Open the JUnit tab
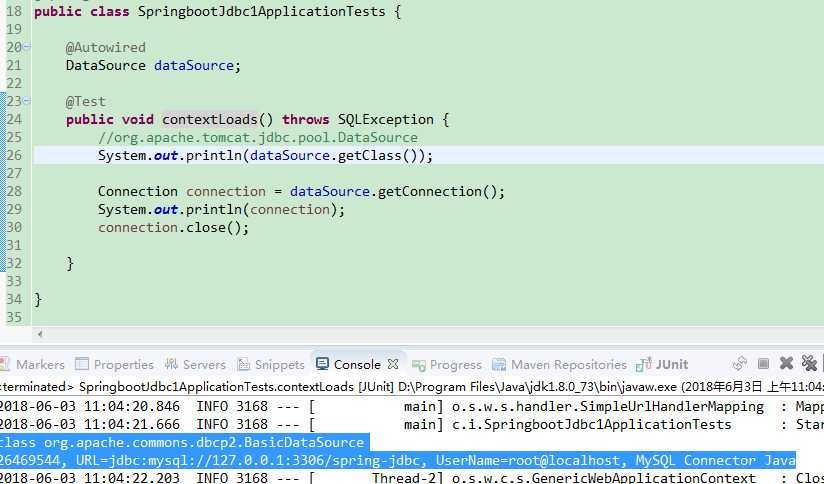The width and height of the screenshot is (824, 484). point(662,364)
